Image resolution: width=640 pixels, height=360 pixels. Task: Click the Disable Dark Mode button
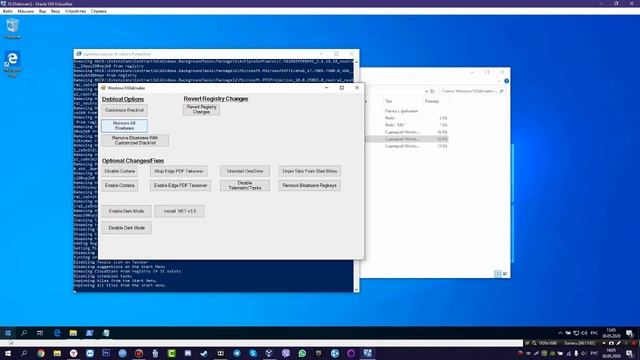pyautogui.click(x=127, y=228)
